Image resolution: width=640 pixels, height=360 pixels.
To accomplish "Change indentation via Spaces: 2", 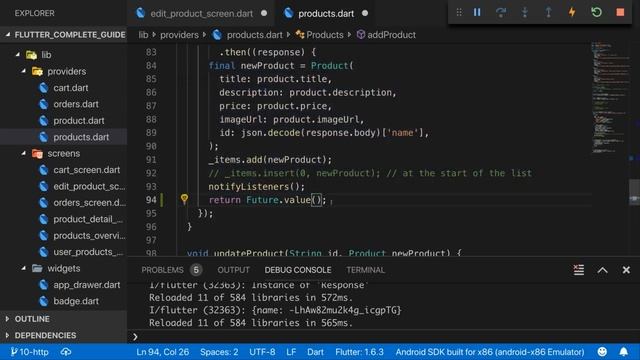I will [x=219, y=352].
